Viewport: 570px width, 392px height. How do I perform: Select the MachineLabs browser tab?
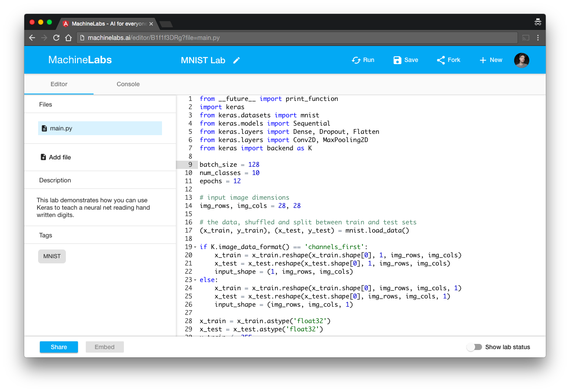pyautogui.click(x=108, y=24)
